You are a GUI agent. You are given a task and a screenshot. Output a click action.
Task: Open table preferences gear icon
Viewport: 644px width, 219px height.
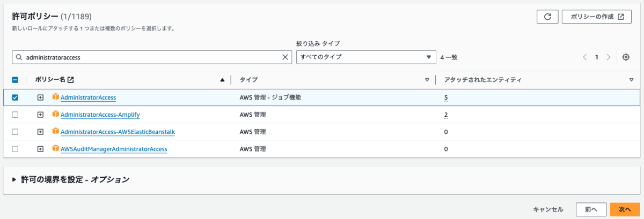tap(626, 57)
